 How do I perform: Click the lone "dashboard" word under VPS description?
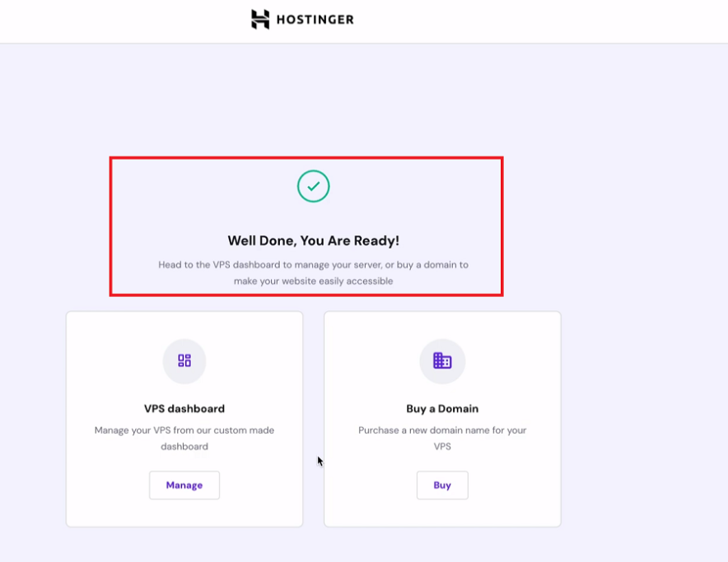click(184, 447)
